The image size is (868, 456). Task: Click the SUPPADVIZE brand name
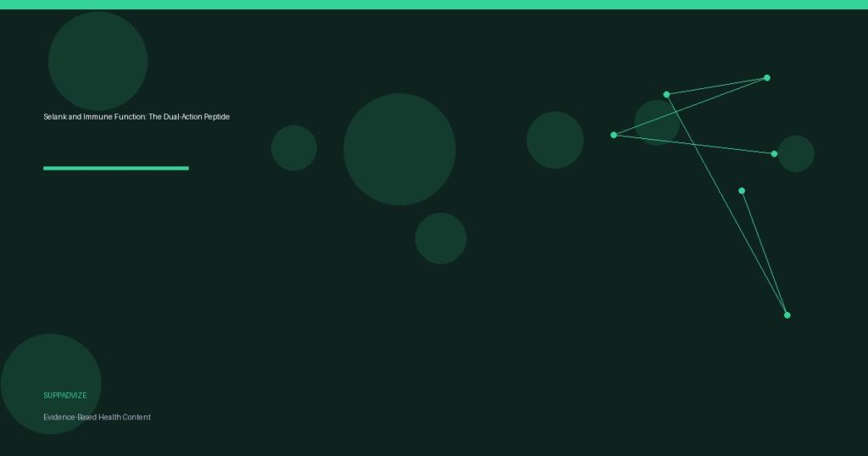65,396
